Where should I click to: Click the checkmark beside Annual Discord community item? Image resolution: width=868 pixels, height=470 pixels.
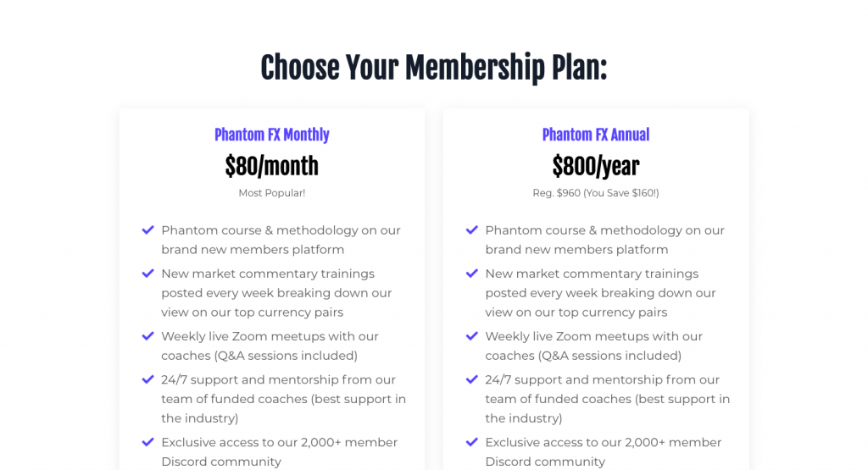471,442
